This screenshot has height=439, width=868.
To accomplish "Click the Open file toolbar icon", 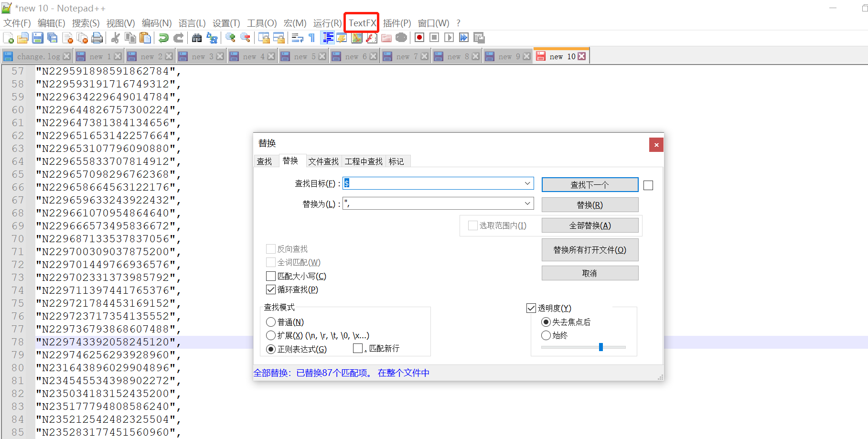I will pos(23,38).
